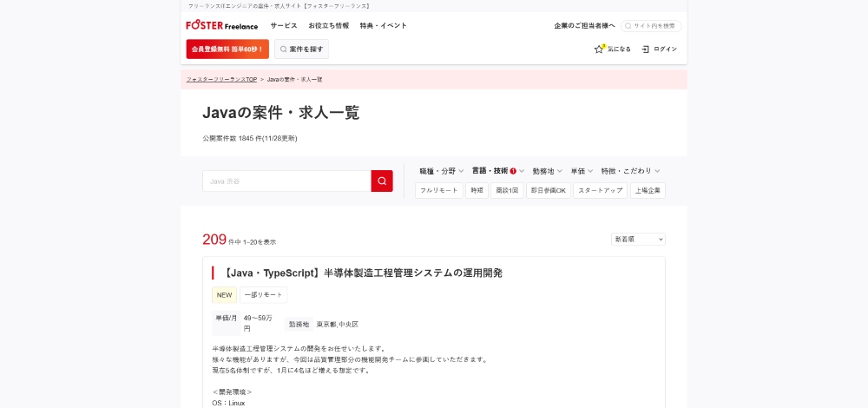
Task: Click the star favorites icon
Action: (598, 49)
